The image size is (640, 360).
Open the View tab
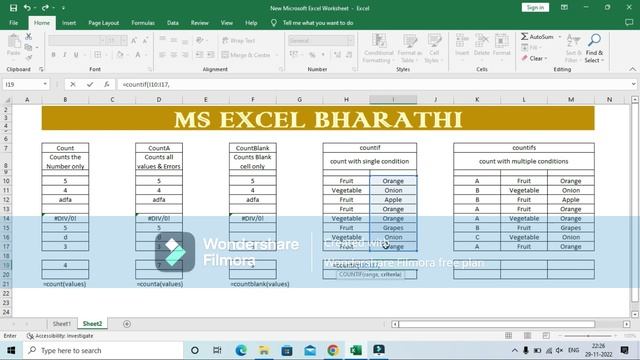click(227, 23)
